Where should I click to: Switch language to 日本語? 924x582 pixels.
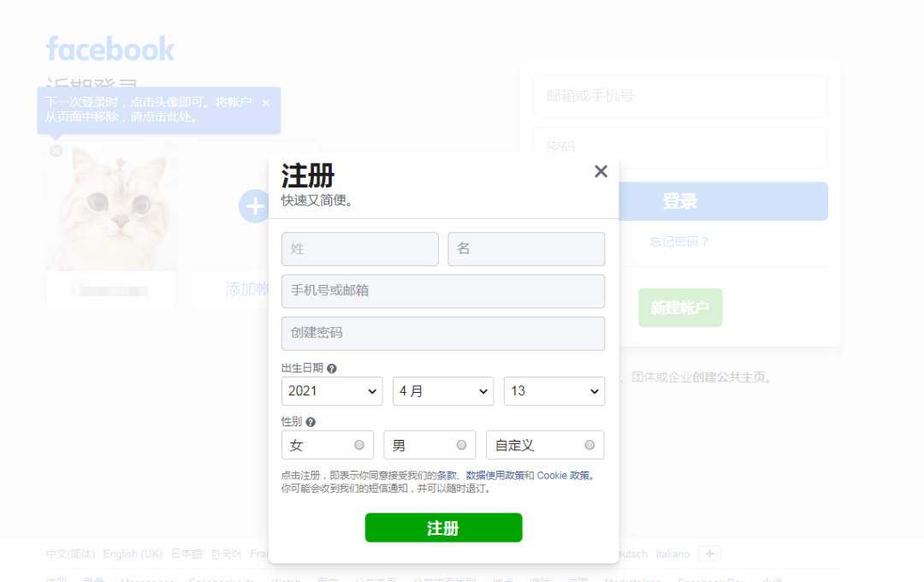[x=186, y=554]
